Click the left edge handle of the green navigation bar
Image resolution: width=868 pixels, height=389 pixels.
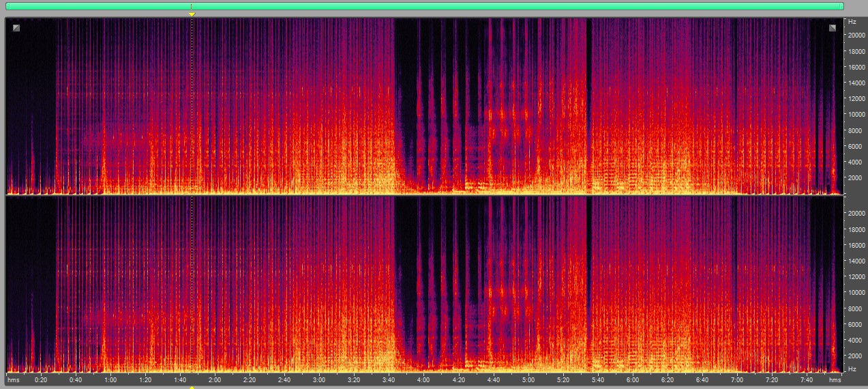click(x=8, y=6)
